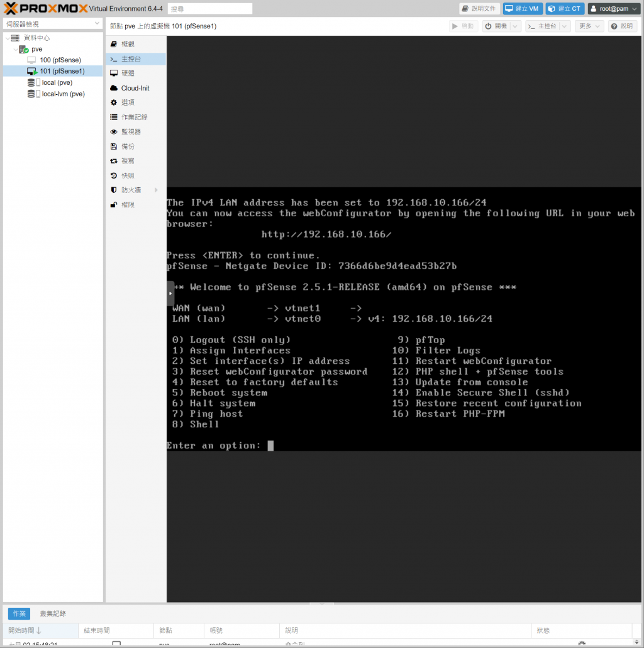Open the Cloud-Init tab
This screenshot has width=644, height=648.
pyautogui.click(x=136, y=88)
